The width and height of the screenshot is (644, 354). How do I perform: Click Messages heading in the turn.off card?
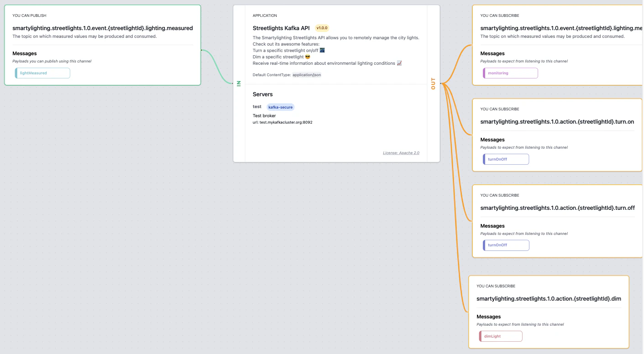pyautogui.click(x=492, y=226)
